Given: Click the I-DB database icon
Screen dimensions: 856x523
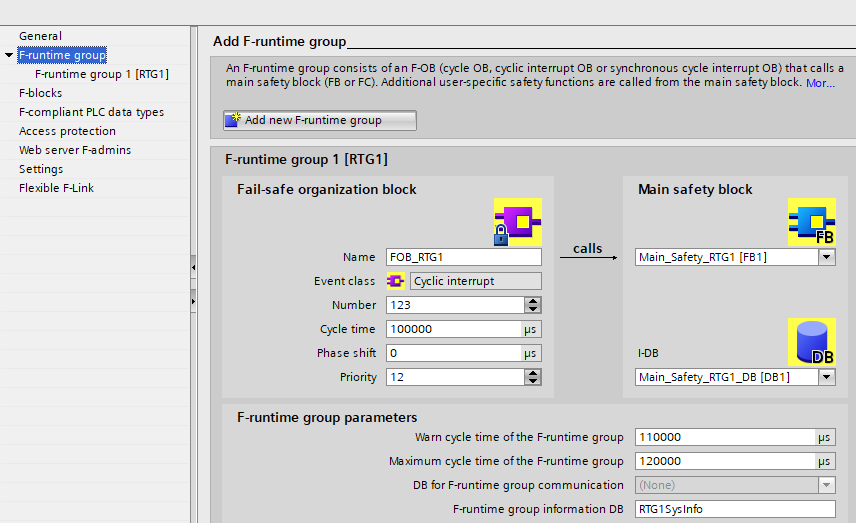Looking at the screenshot, I should 811,342.
